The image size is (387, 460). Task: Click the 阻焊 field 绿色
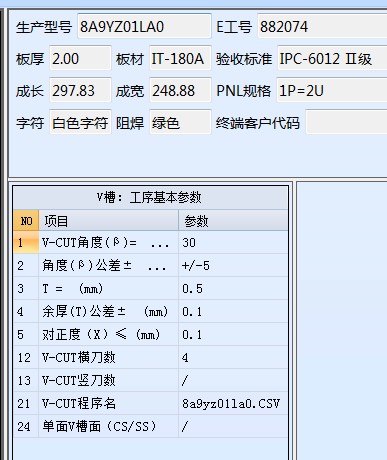click(x=180, y=122)
